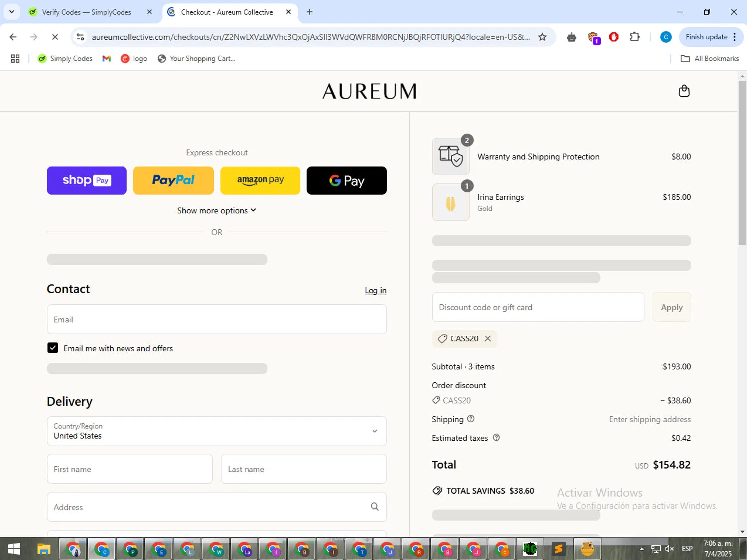Click the address search magnifier icon

(x=374, y=507)
